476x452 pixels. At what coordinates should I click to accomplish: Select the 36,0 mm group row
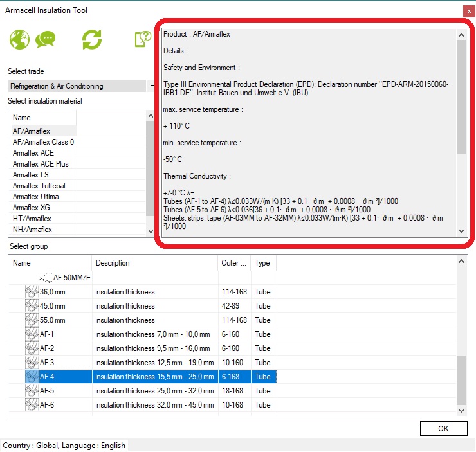143,291
